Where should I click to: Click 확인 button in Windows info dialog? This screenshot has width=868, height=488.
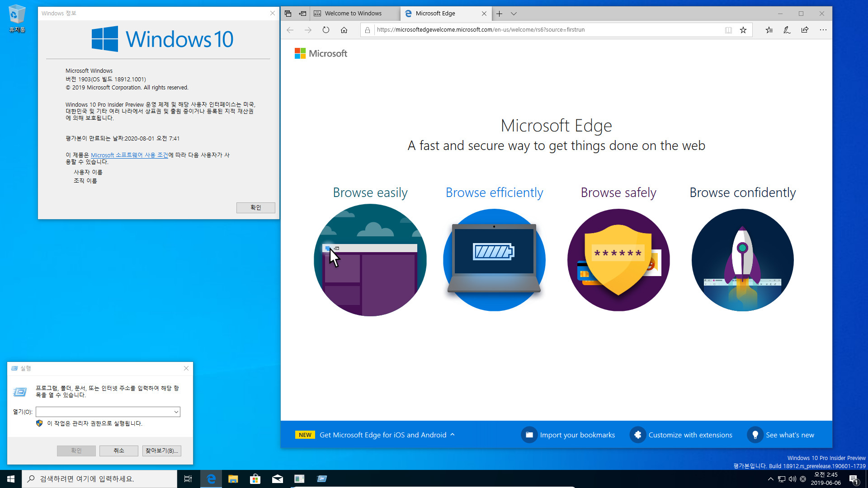coord(255,207)
